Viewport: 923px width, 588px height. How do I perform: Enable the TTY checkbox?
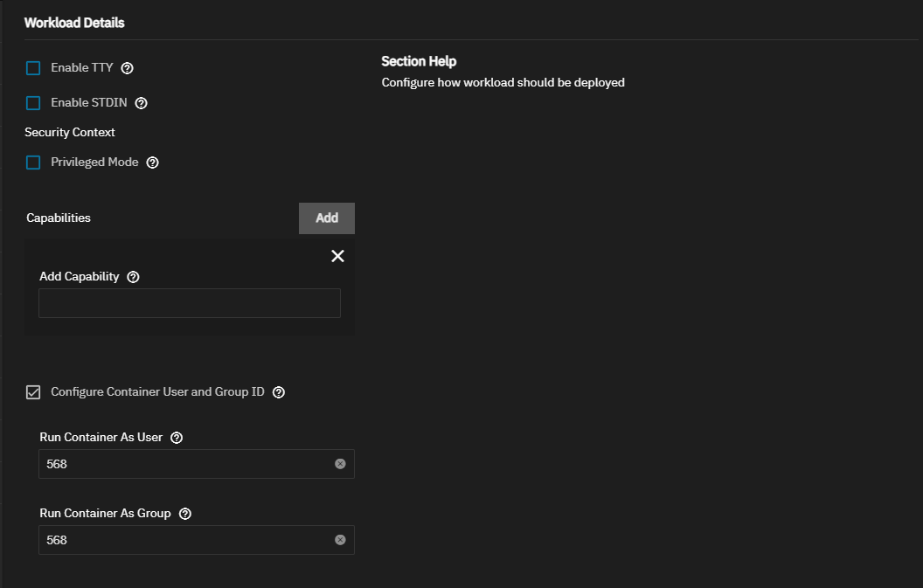(x=33, y=68)
